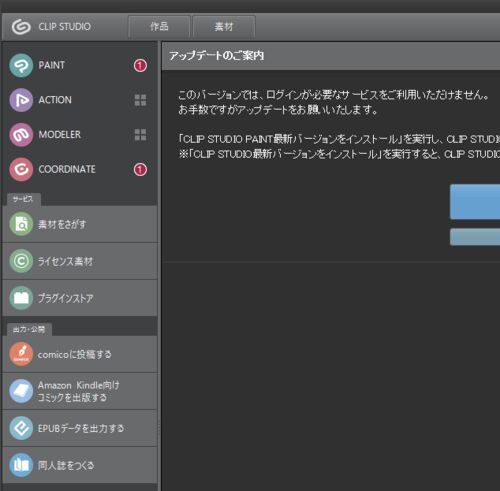The width and height of the screenshot is (500, 491).
Task: Open 素材をさがす service entry
Action: pyautogui.click(x=80, y=224)
